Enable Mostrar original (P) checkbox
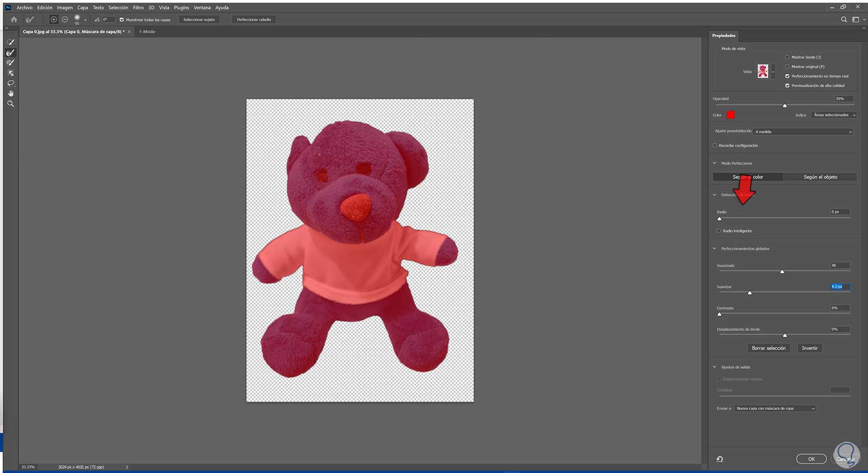This screenshot has width=868, height=473. tap(787, 67)
